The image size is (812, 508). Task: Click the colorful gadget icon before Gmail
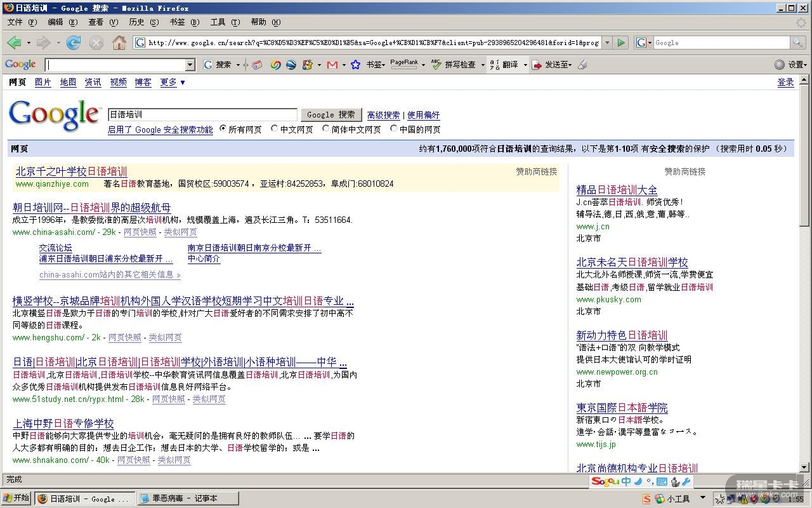pos(308,65)
